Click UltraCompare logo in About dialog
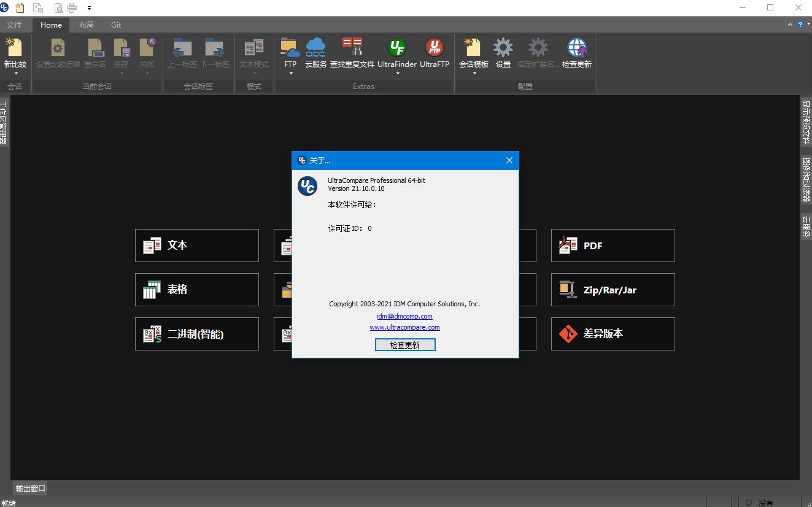Screen dimensions: 812x507 point(307,186)
